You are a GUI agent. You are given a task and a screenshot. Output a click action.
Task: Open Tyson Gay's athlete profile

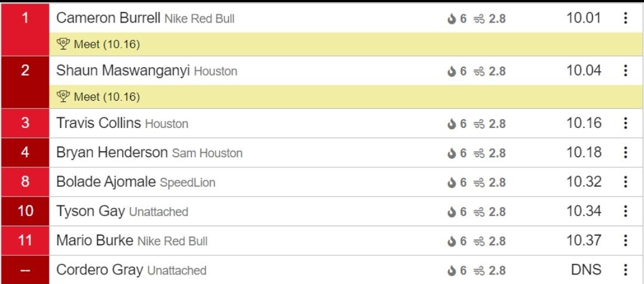[x=90, y=211]
